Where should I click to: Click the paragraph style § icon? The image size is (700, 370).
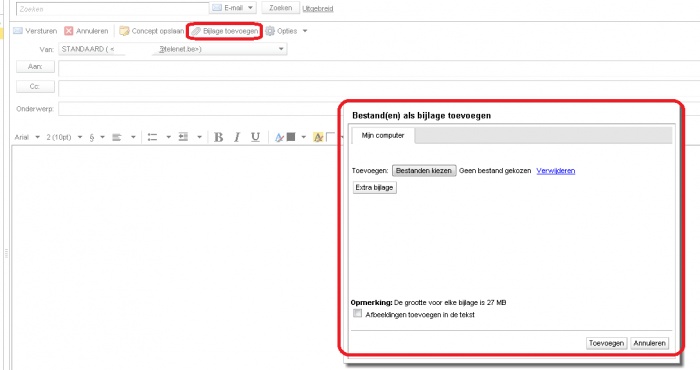[x=92, y=137]
